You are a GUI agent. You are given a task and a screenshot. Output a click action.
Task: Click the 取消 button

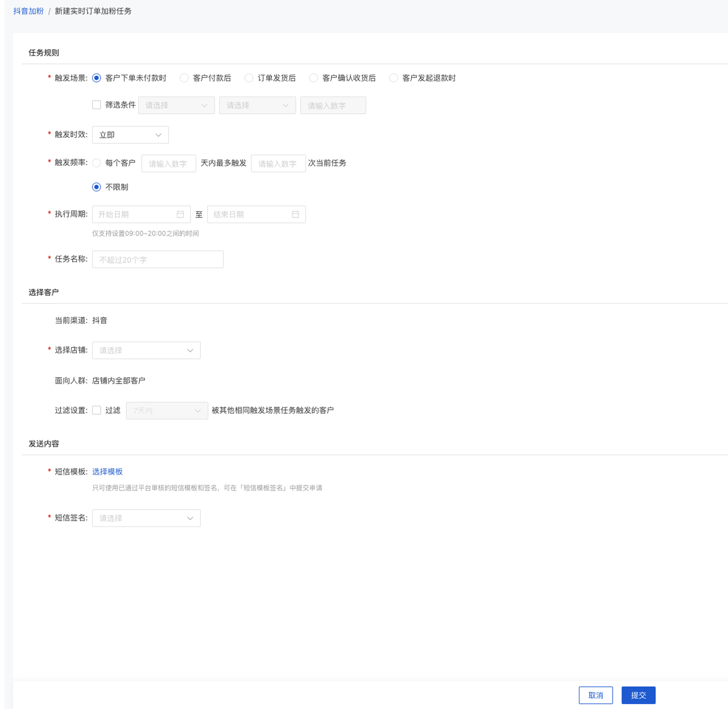(595, 695)
